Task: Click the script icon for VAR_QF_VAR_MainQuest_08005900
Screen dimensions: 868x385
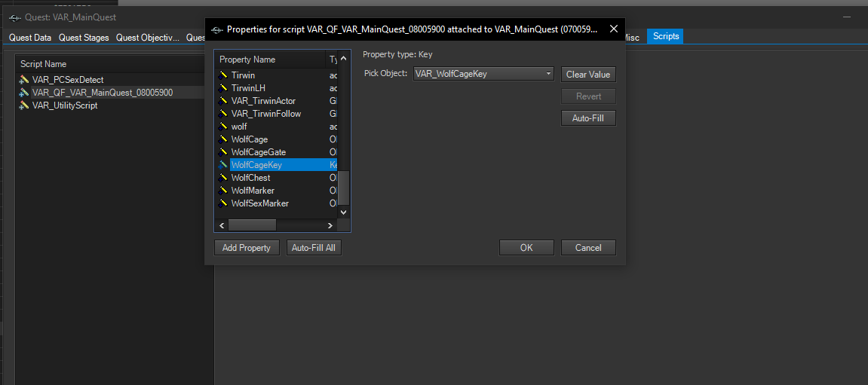Action: pyautogui.click(x=24, y=93)
